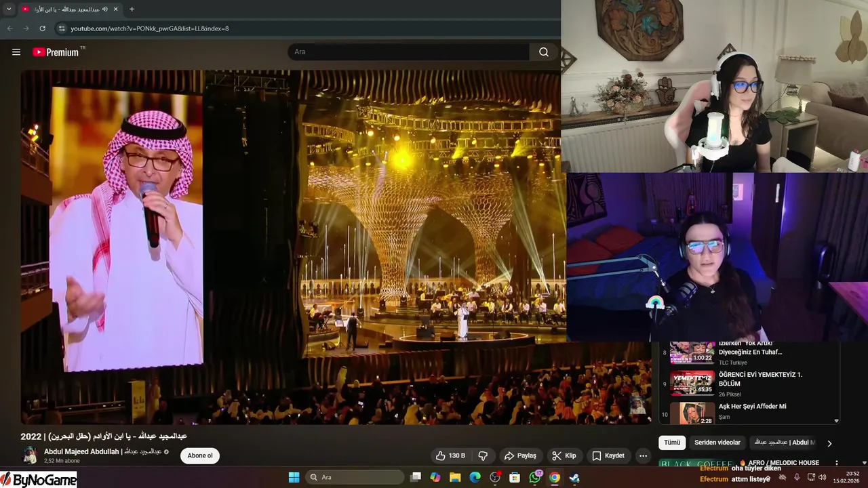This screenshot has height=488, width=868.
Task: Select the Tümü filter chip
Action: click(671, 443)
